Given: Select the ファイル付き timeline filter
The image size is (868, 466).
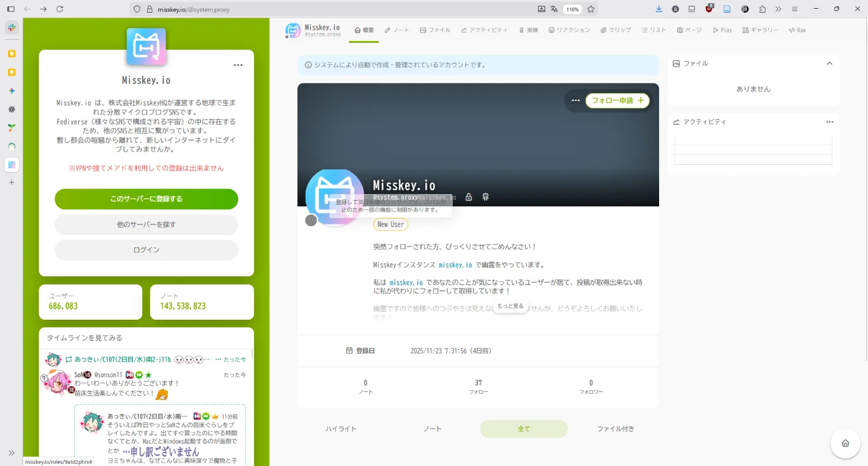Looking at the screenshot, I should 615,429.
